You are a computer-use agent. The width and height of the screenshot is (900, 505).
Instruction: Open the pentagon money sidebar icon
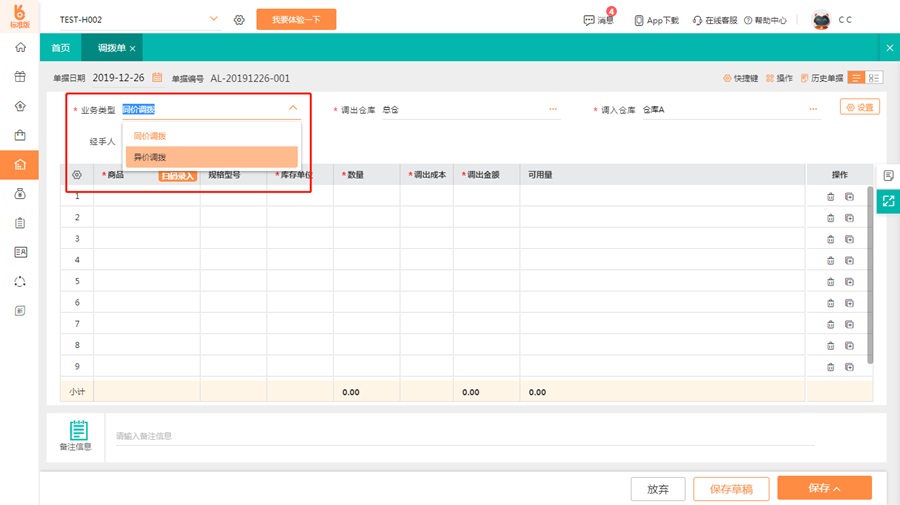[20, 106]
